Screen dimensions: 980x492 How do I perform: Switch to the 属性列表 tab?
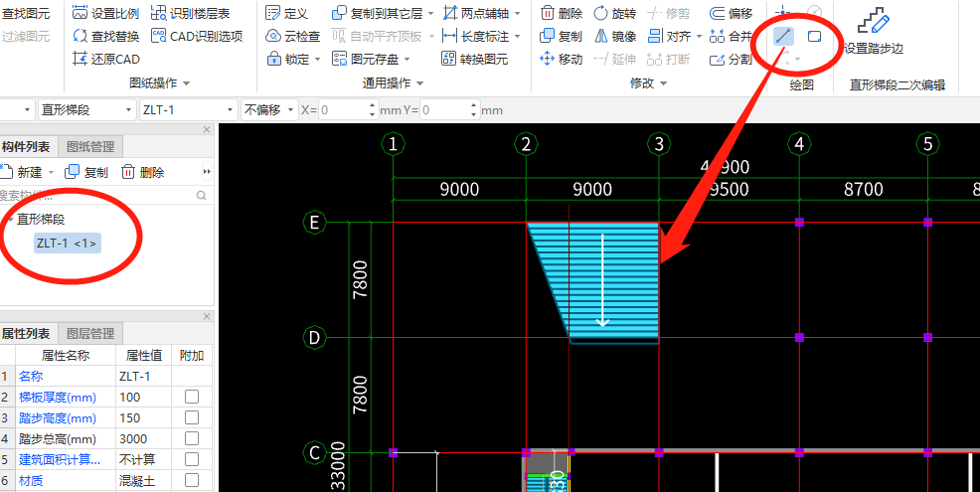[x=26, y=334]
